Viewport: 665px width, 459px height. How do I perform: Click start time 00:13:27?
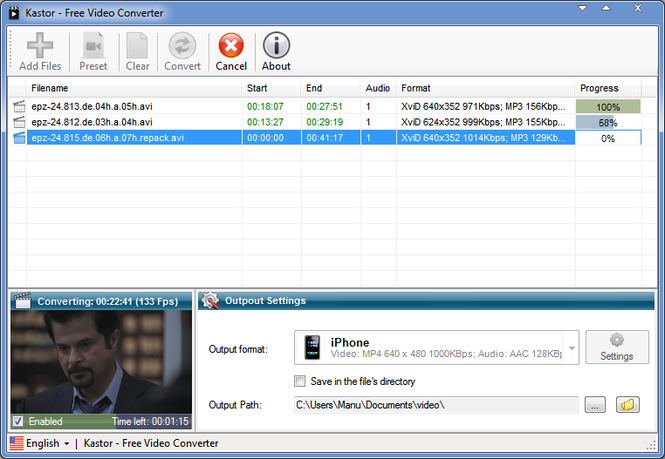[265, 122]
